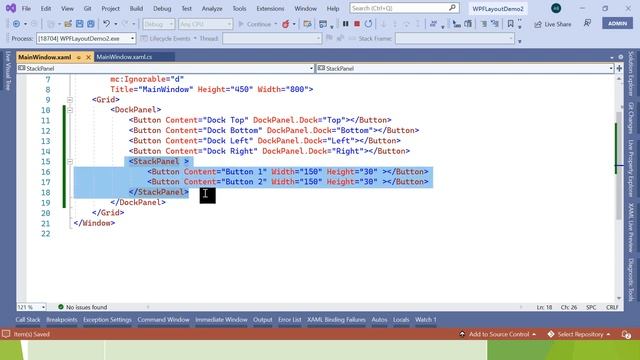Open the Build menu
Image resolution: width=640 pixels, height=360 pixels.
pos(136,8)
